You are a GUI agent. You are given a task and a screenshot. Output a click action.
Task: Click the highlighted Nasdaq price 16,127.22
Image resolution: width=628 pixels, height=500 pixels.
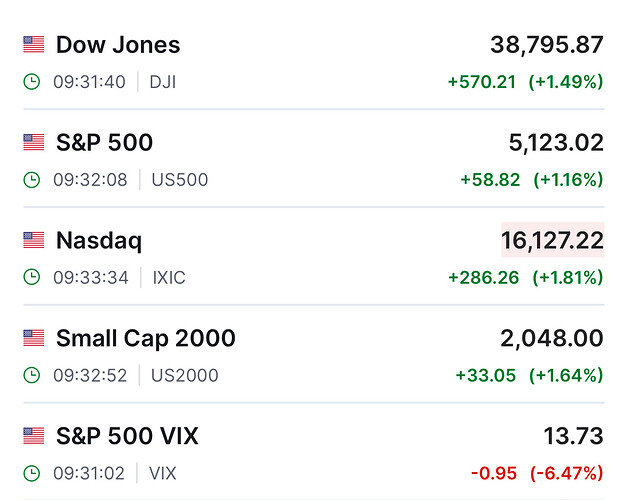[552, 241]
